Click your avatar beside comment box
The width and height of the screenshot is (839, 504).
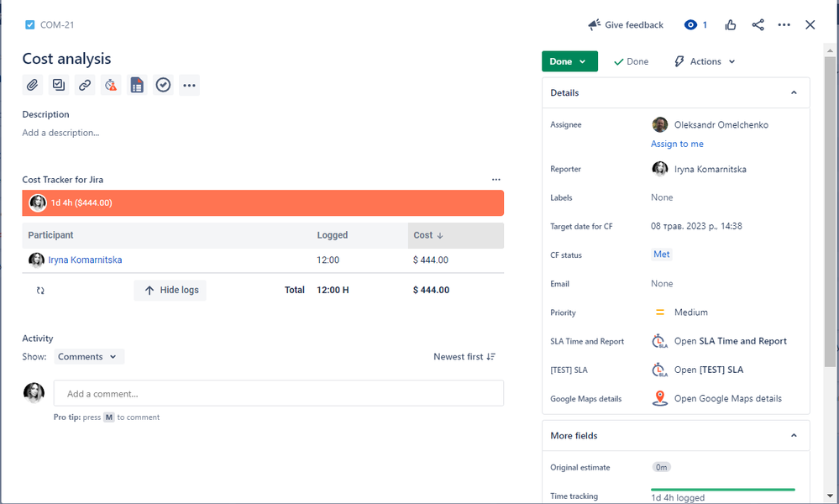pyautogui.click(x=34, y=393)
